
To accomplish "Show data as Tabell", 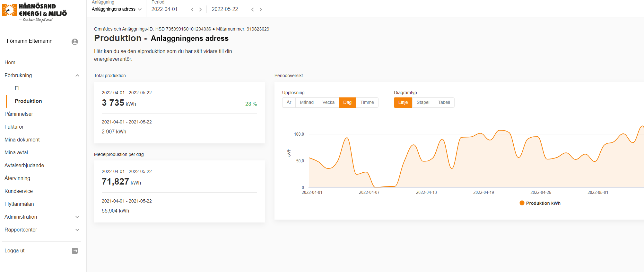I will (x=444, y=103).
